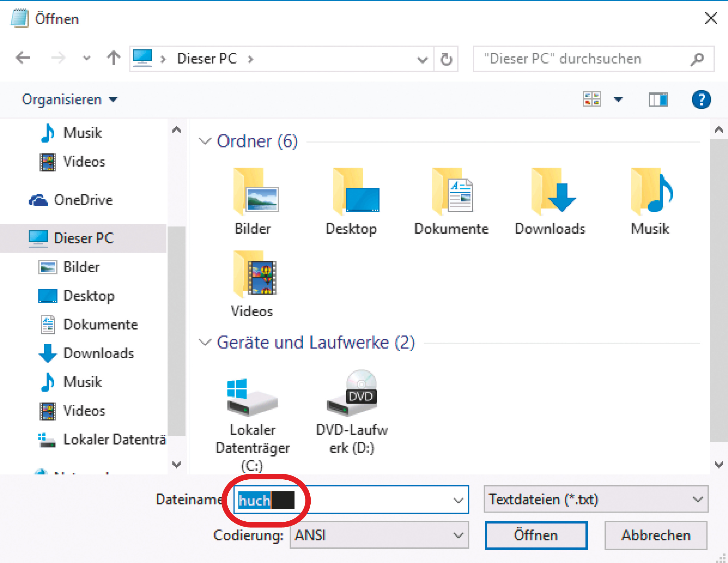The height and width of the screenshot is (563, 728).
Task: Go up one folder level
Action: (113, 58)
